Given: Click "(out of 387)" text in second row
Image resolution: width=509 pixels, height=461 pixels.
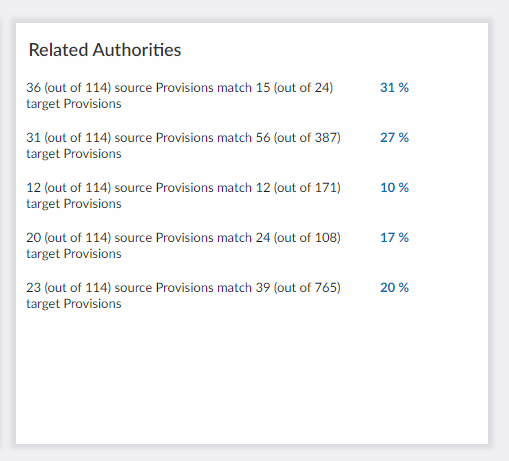Looking at the screenshot, I should coord(307,138).
